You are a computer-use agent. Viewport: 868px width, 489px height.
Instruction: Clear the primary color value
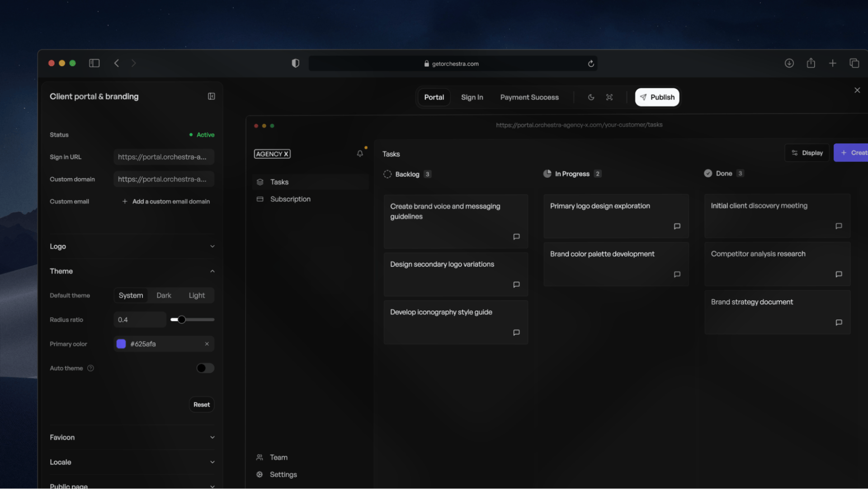[207, 344]
